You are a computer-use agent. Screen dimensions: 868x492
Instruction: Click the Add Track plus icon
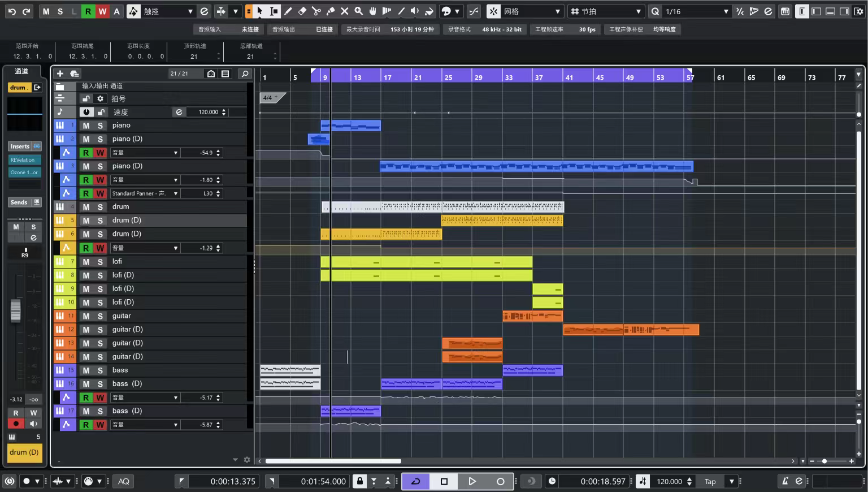[x=60, y=74]
